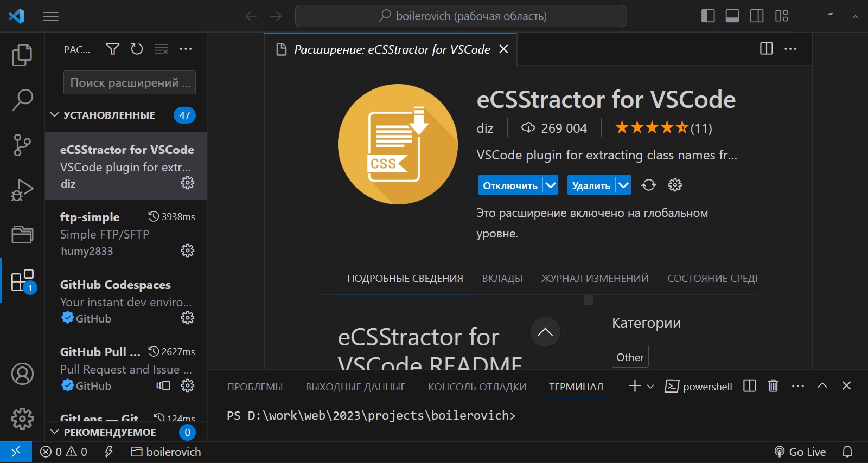Switch to ЖУРНАЛ ИЗМЕНЕНИЙ tab
This screenshot has height=463, width=868.
click(595, 279)
